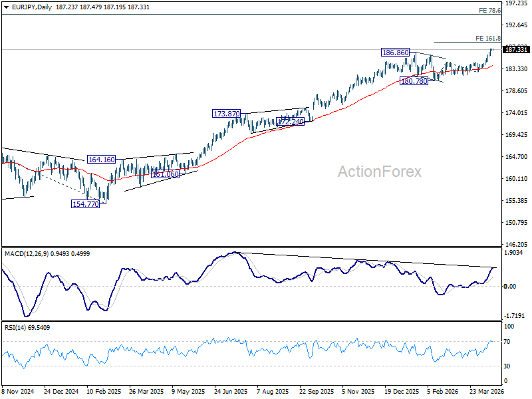This screenshot has width=532, height=399.
Task: Click the EURJPY,Daily chart title
Action: pos(31,7)
